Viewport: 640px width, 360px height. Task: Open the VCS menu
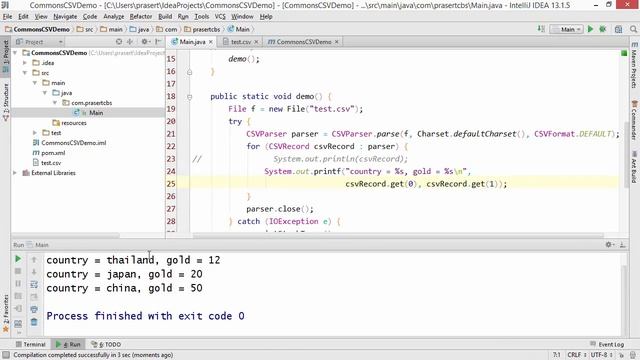220,17
